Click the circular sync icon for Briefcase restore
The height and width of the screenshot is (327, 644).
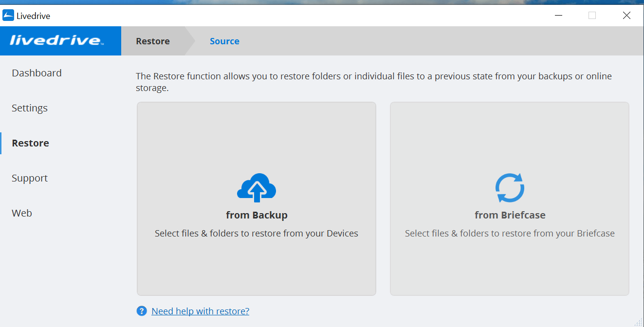tap(510, 187)
